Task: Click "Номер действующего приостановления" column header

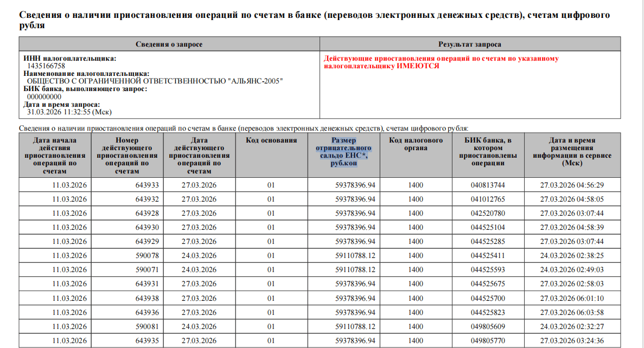Action: [x=127, y=156]
